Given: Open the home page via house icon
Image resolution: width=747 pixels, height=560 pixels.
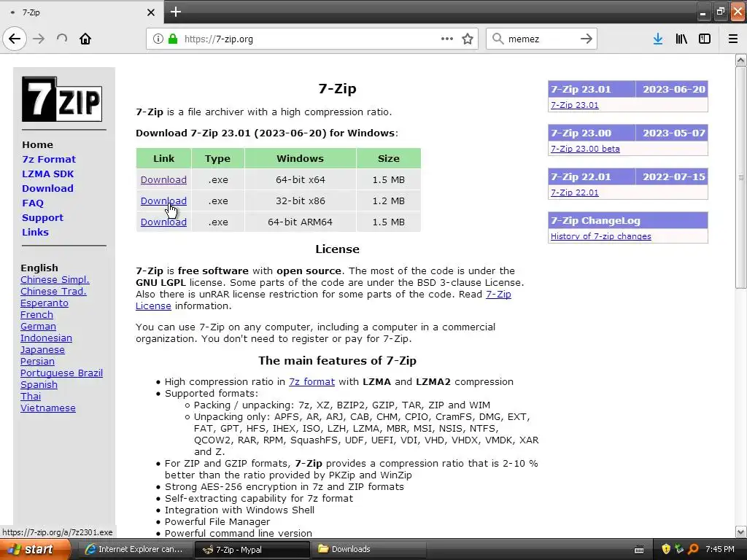Looking at the screenshot, I should [x=85, y=39].
